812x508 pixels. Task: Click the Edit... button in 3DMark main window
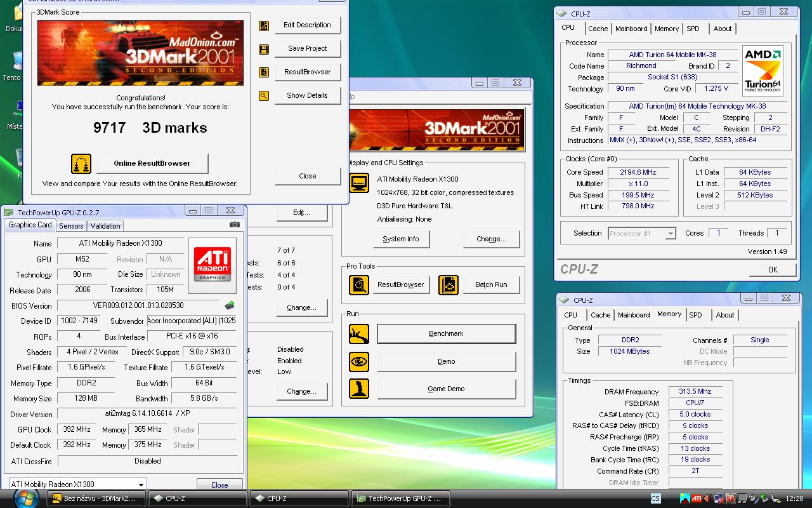tap(301, 213)
